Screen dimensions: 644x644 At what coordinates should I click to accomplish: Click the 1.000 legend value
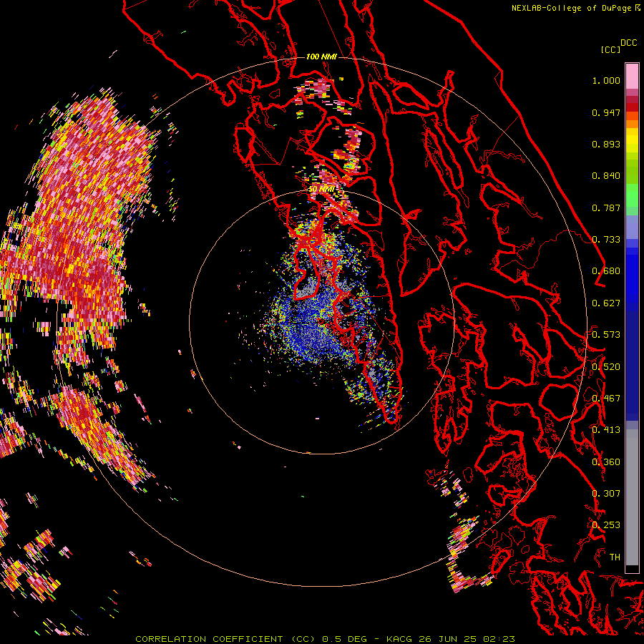click(x=606, y=80)
